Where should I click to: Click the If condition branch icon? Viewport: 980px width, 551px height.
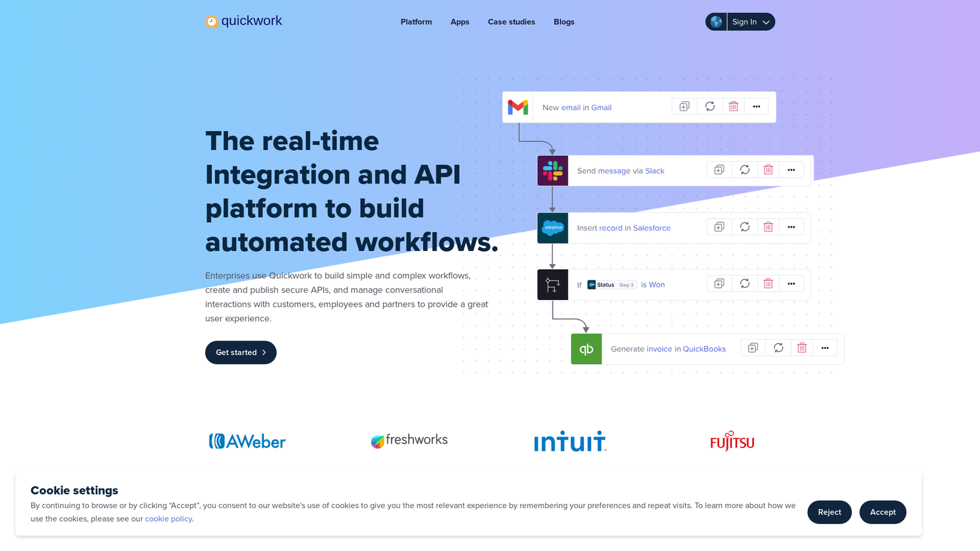[x=552, y=285]
